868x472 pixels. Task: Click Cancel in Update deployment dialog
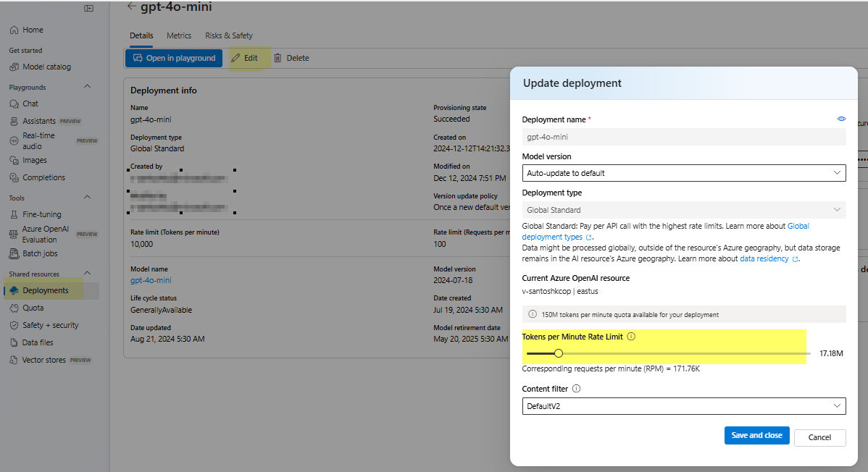(x=820, y=438)
